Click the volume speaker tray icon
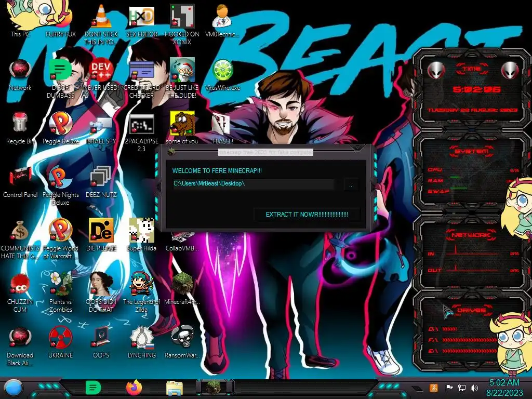The width and height of the screenshot is (532, 399). 474,388
